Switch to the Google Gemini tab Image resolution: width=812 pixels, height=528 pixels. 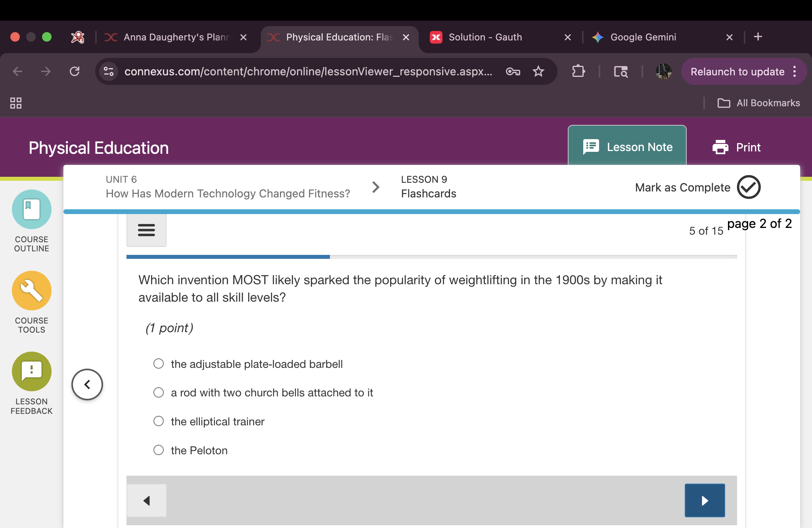(643, 37)
